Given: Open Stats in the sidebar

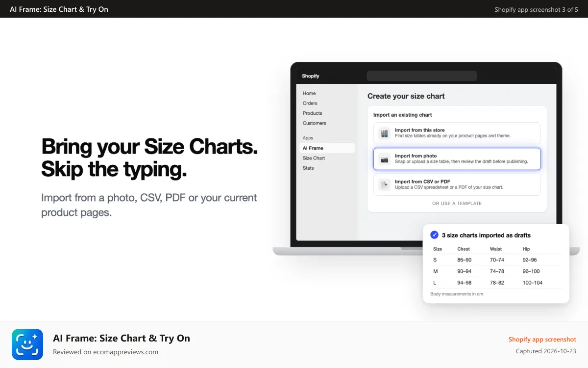Looking at the screenshot, I should point(308,168).
